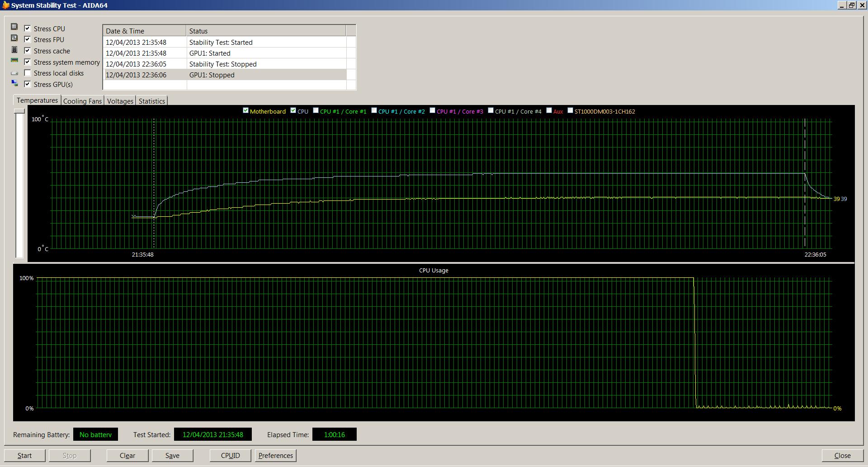This screenshot has width=868, height=467.
Task: Click the vertical temperature scale slider
Action: pyautogui.click(x=19, y=111)
